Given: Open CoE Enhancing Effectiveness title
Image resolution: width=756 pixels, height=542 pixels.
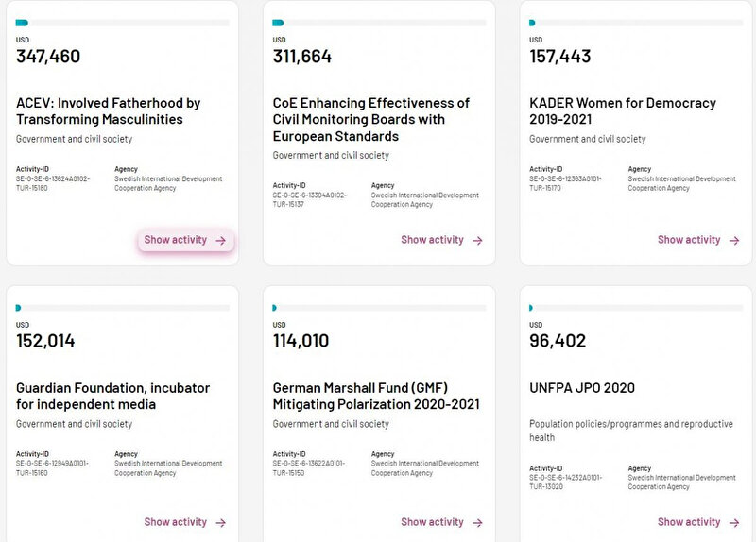Looking at the screenshot, I should 370,120.
